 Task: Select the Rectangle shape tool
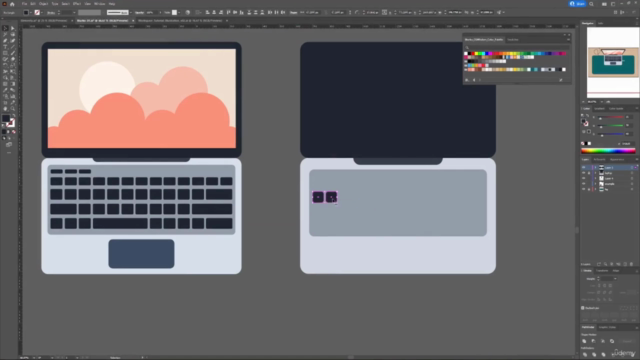click(5, 53)
